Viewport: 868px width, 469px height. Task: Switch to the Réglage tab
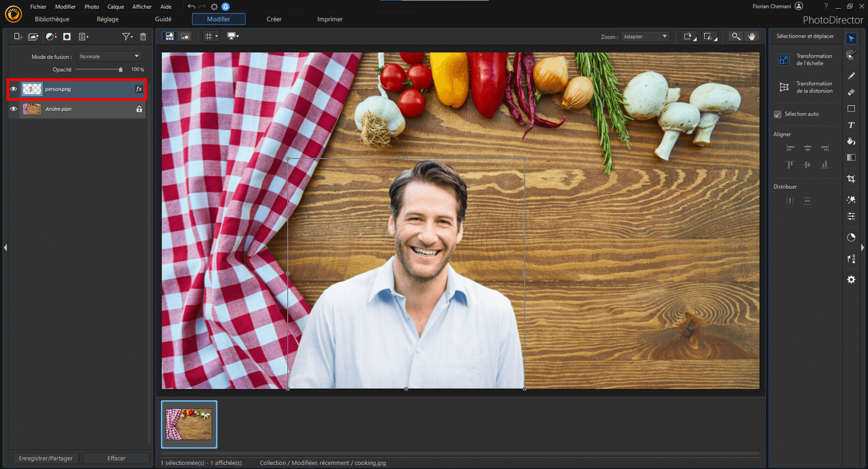click(107, 19)
